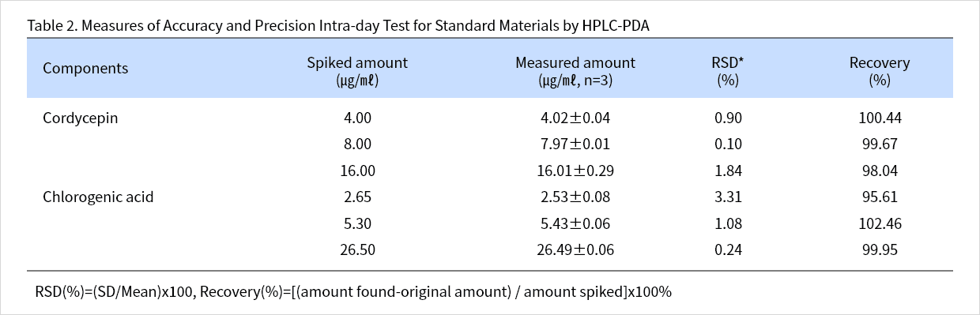Click the RSD value 3.31
The image size is (980, 315).
(728, 197)
